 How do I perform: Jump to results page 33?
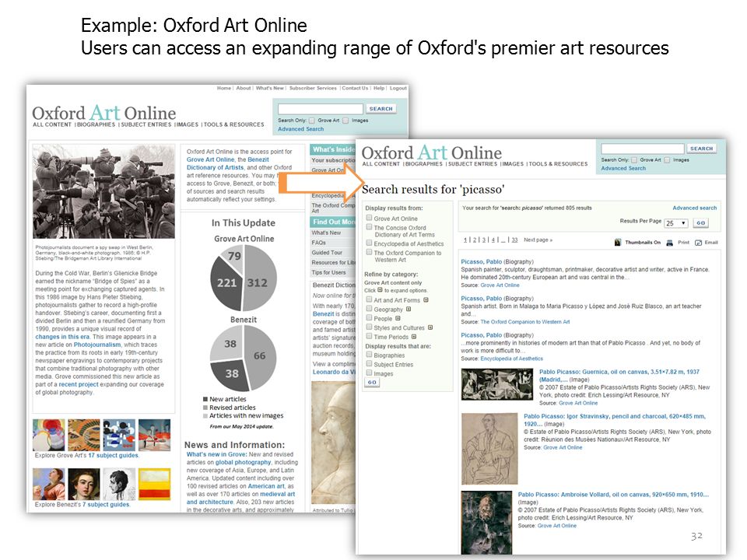(514, 240)
